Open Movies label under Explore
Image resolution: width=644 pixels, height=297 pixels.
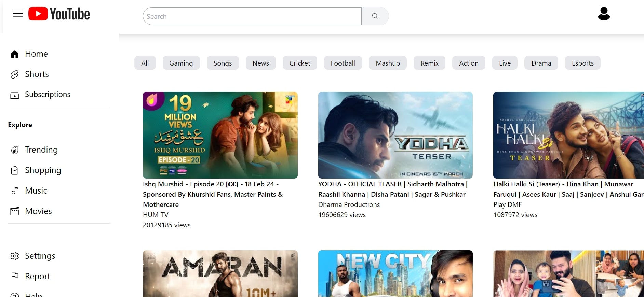point(38,211)
